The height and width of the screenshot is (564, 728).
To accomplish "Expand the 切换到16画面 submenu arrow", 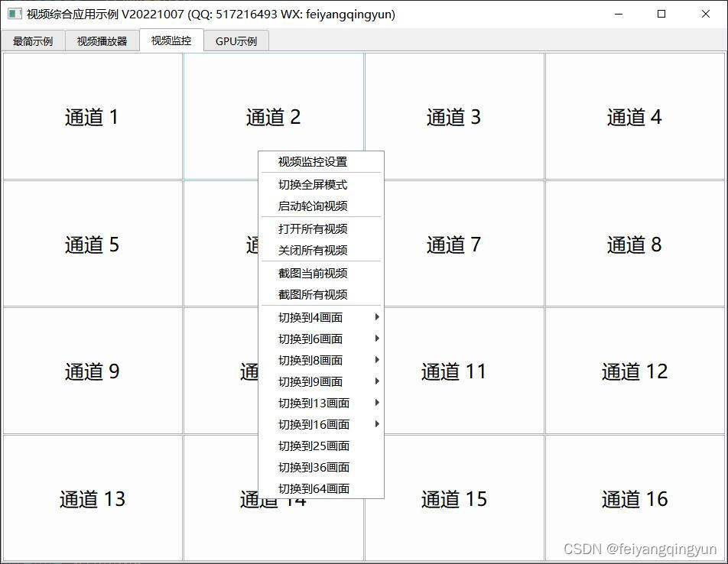I will 375,424.
